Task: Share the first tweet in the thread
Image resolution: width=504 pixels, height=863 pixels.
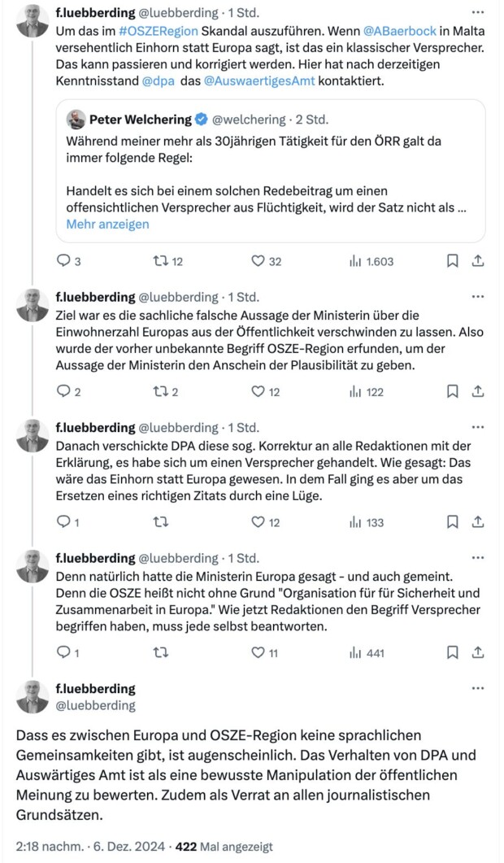Action: point(479,261)
